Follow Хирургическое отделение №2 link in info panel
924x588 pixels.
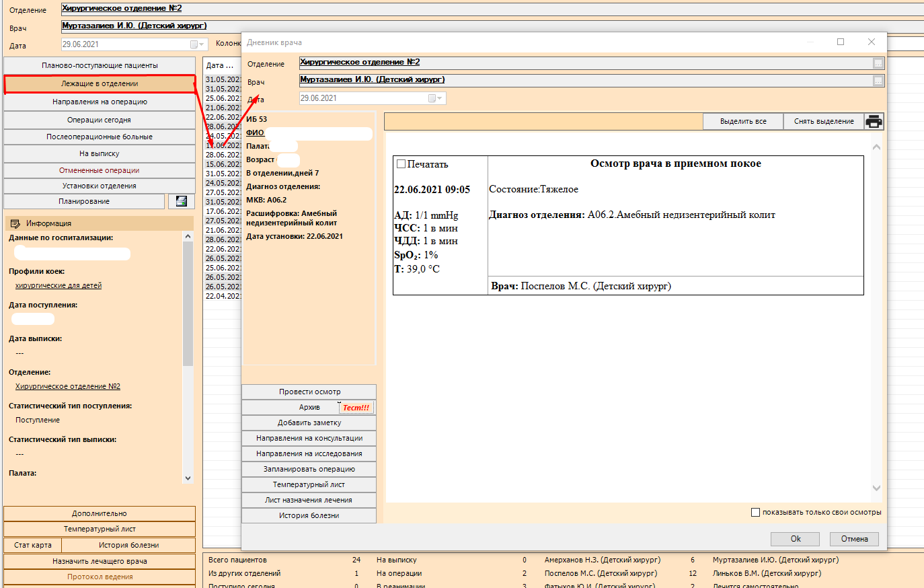[x=68, y=386]
